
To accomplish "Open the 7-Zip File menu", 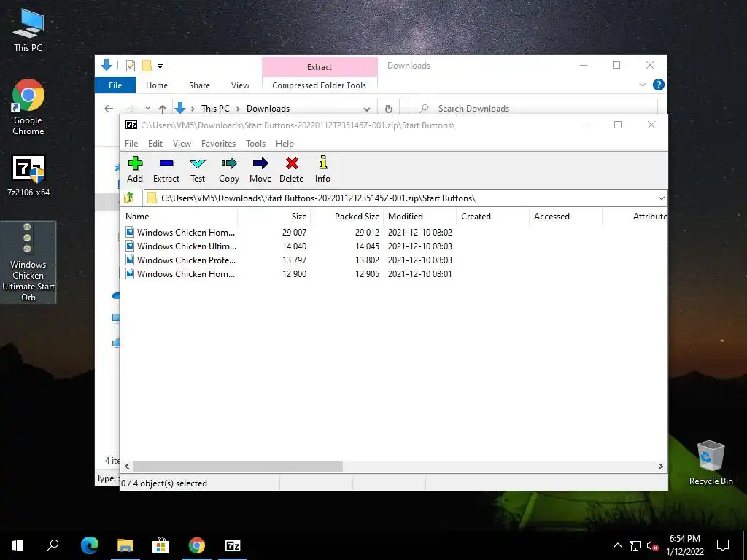I will pyautogui.click(x=131, y=144).
